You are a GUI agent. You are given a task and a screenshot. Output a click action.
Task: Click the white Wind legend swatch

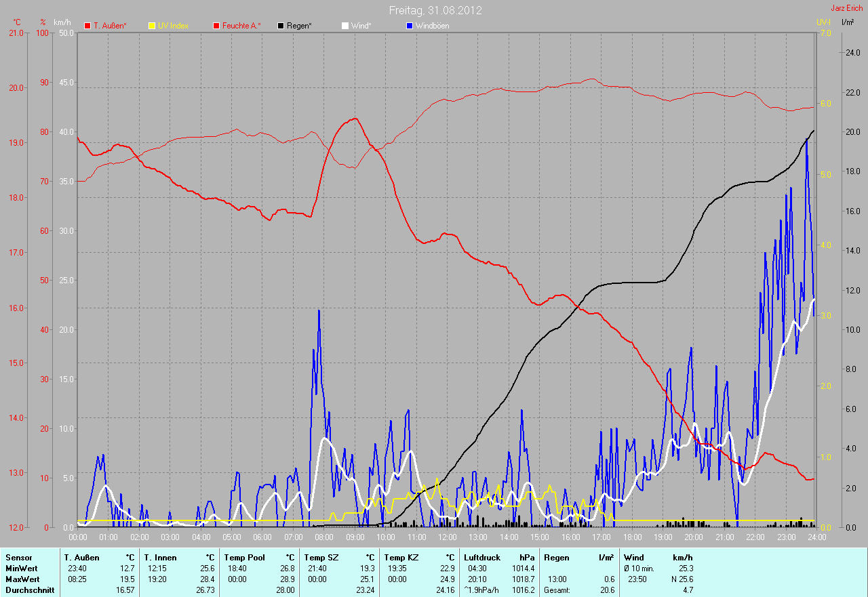point(345,26)
